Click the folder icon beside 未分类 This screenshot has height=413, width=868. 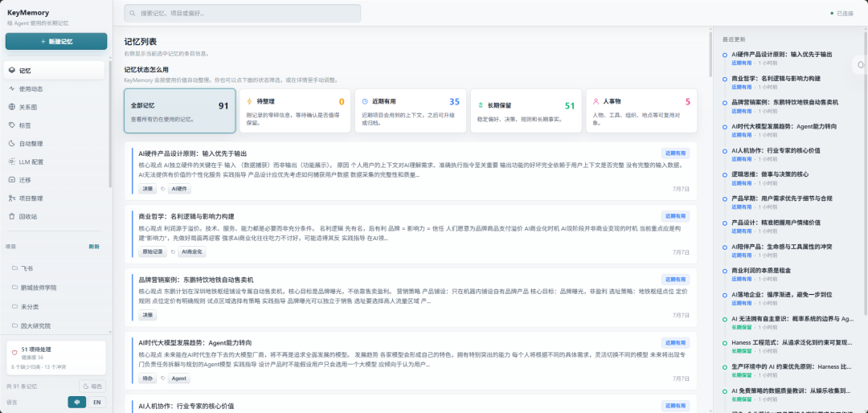coord(15,307)
